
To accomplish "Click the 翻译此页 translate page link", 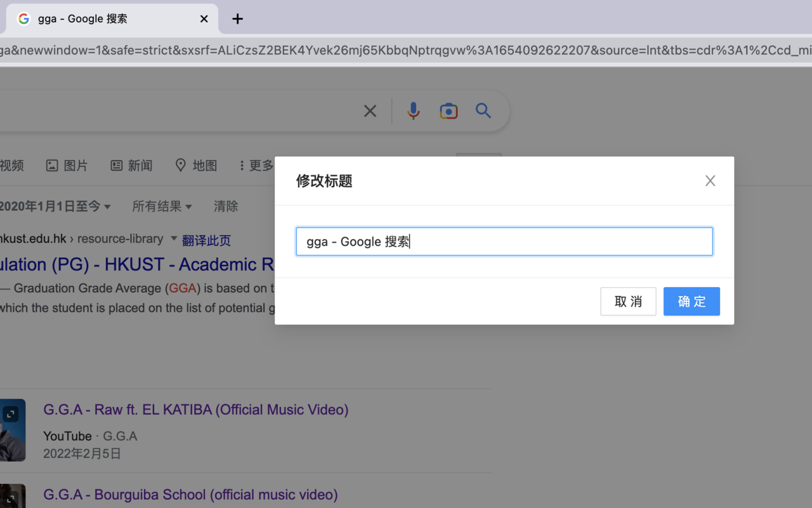I will point(206,241).
